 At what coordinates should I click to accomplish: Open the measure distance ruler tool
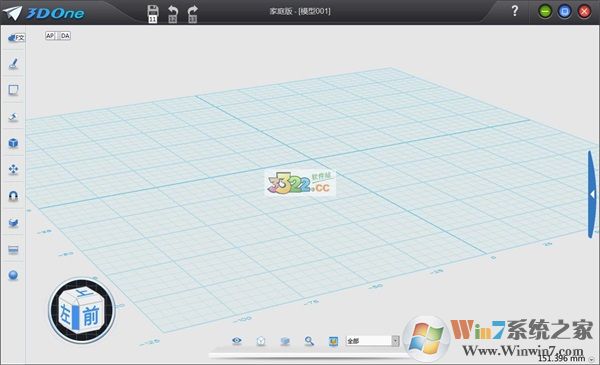click(13, 250)
